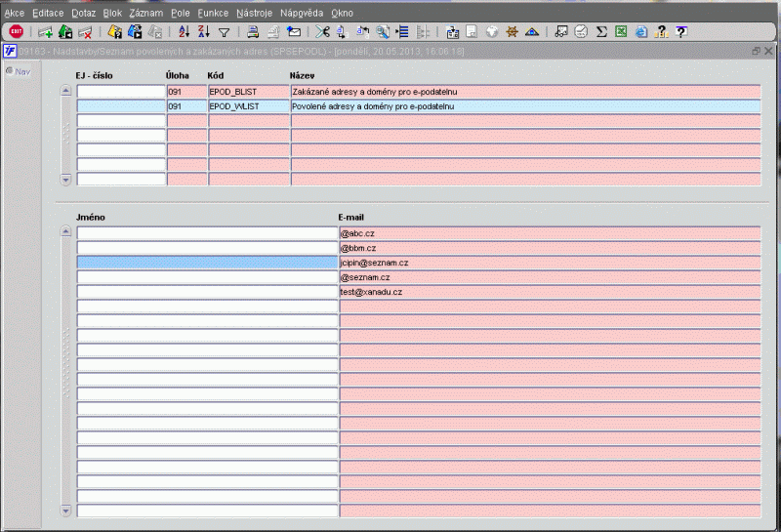
Task: Click 'Povolené adresy a domény pro e-podatelnu' row
Action: (525, 106)
